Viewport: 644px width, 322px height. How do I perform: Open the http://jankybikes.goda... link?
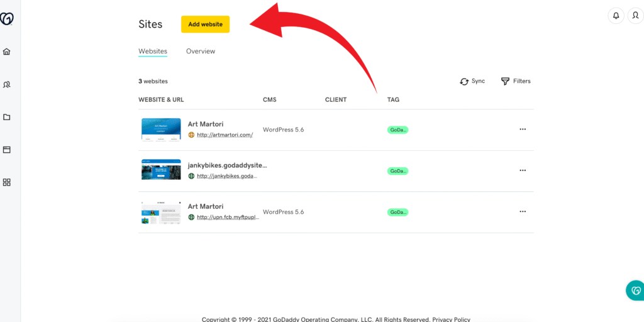(x=227, y=176)
